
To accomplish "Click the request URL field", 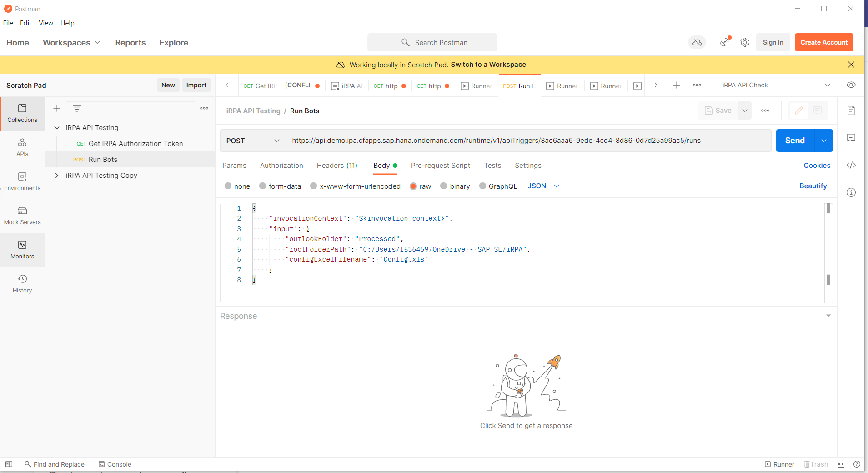I will point(528,141).
